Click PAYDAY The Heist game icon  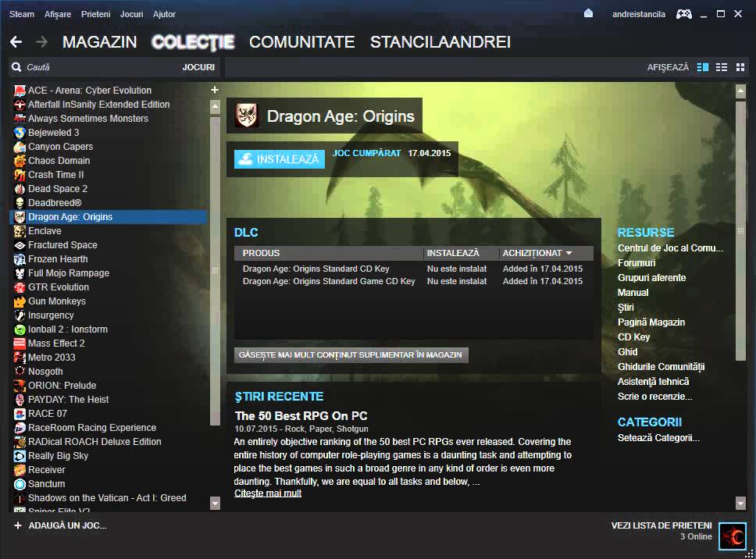point(20,400)
